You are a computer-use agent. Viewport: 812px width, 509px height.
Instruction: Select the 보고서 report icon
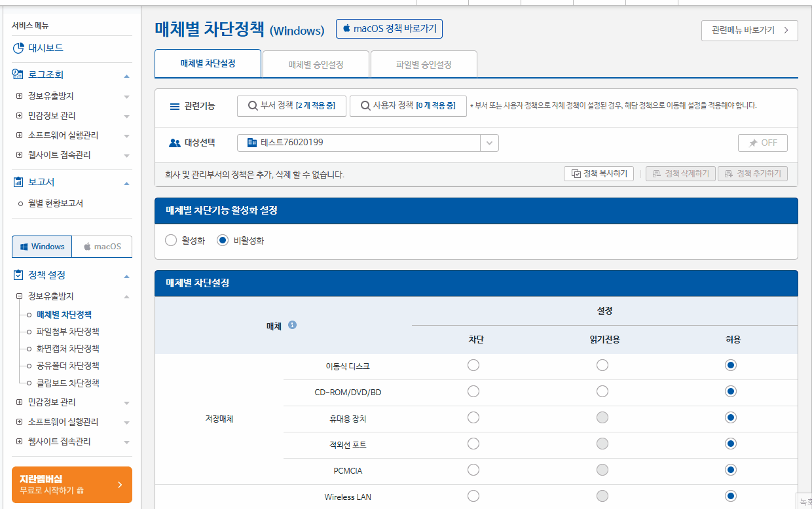(x=19, y=181)
